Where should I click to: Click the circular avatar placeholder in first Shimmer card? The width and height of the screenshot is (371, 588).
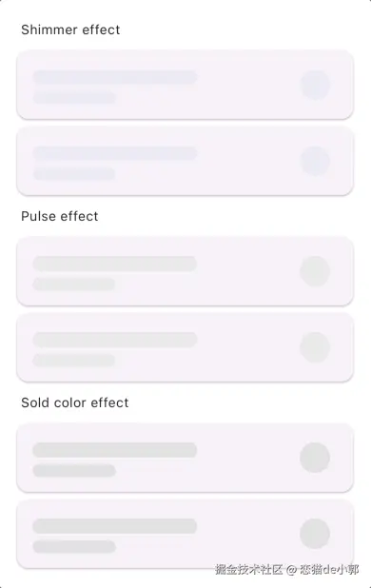click(315, 85)
